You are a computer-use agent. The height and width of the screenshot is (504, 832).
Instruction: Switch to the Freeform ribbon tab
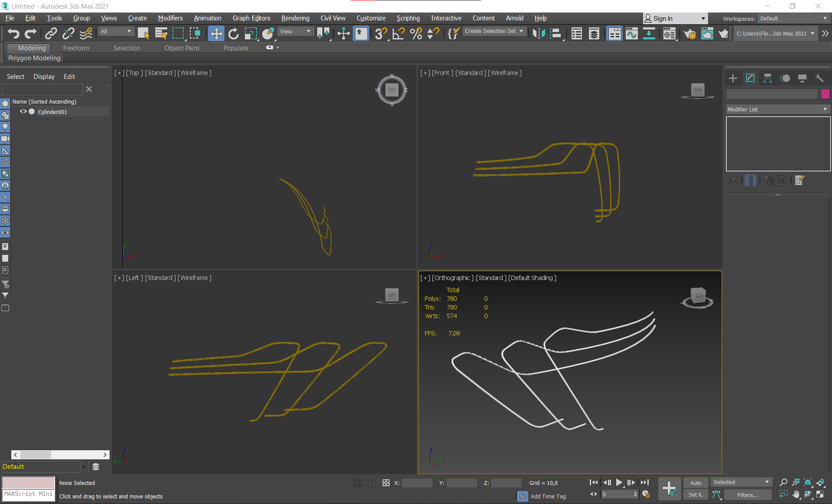[76, 48]
